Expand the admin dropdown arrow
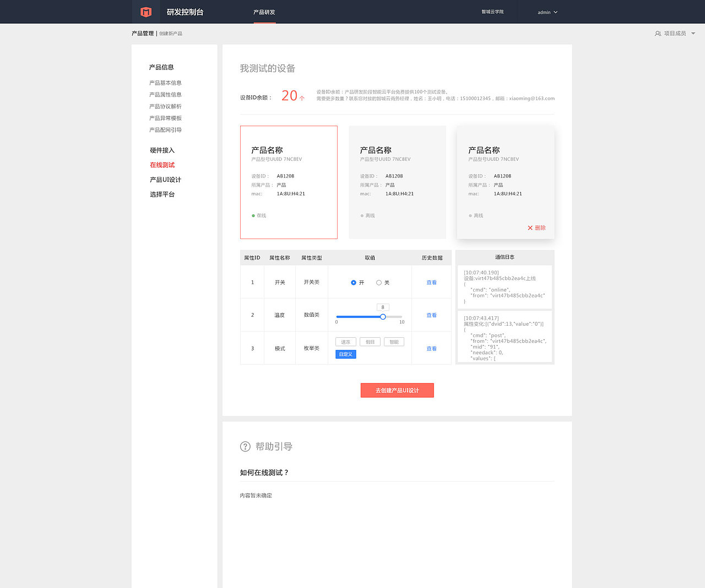 (x=555, y=12)
